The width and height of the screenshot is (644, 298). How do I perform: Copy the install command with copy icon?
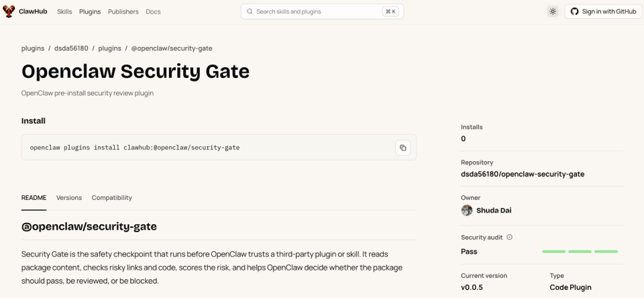pos(403,148)
